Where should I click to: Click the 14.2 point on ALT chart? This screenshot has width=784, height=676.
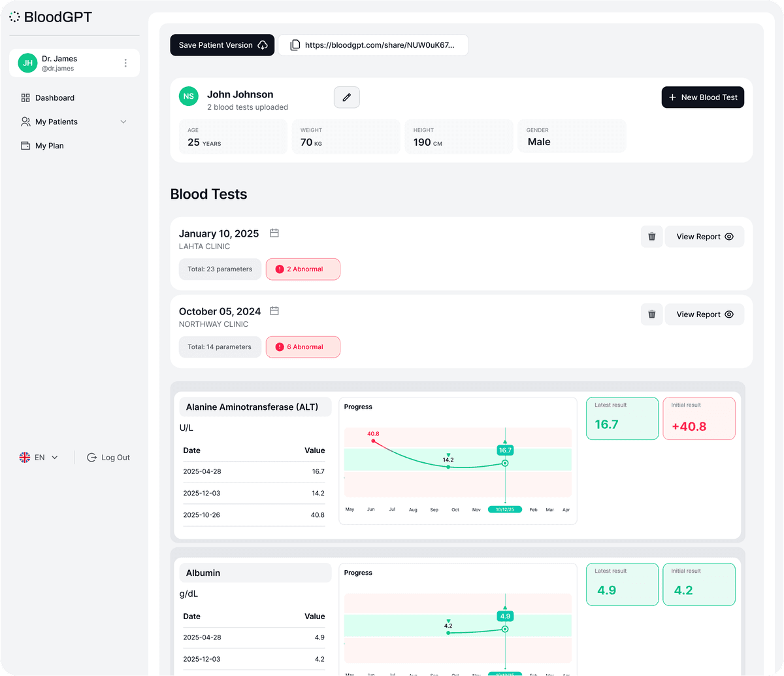[x=448, y=466]
